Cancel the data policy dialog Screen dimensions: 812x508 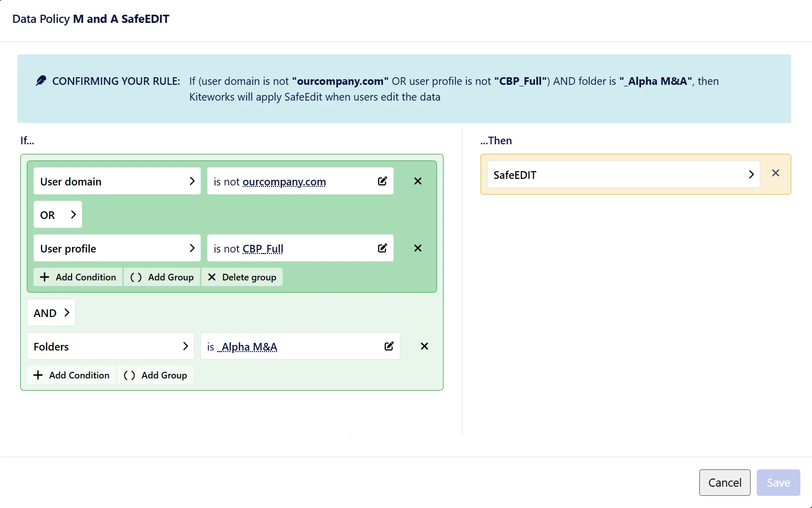pyautogui.click(x=725, y=483)
